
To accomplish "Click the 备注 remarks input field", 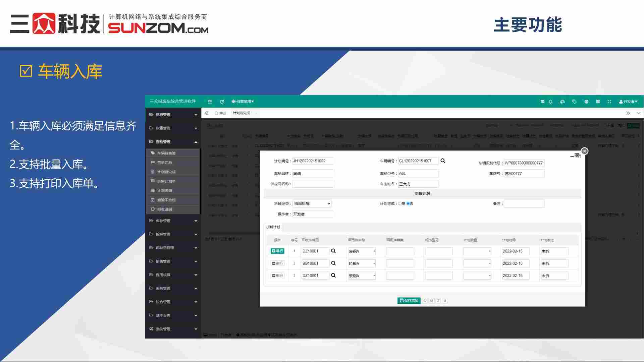I will 524,204.
